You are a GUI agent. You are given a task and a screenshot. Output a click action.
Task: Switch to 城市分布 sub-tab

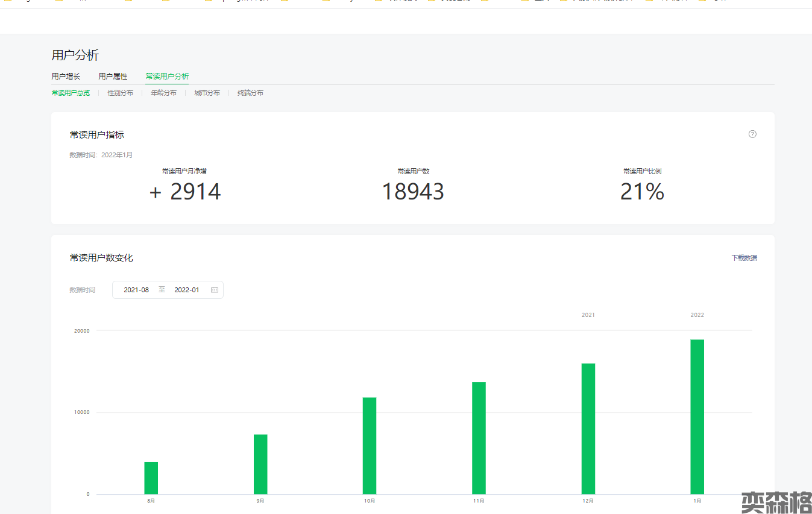(x=207, y=93)
